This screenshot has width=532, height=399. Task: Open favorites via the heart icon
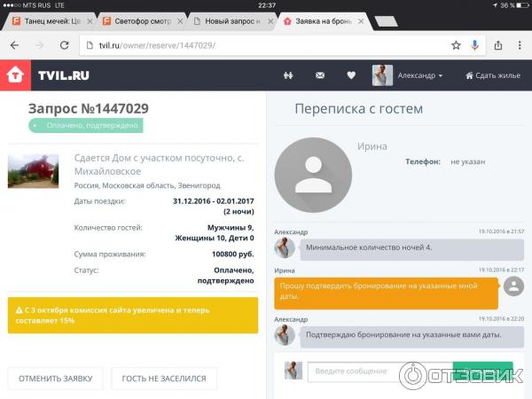(351, 76)
